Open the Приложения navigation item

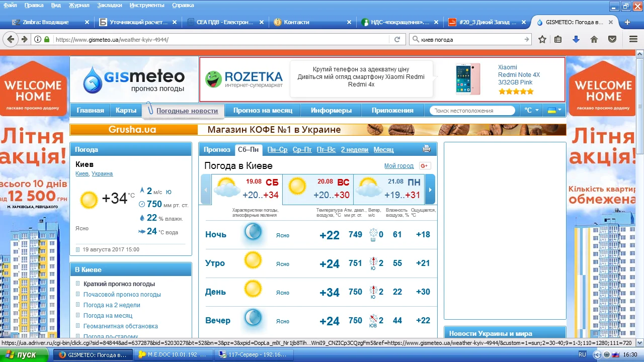[x=392, y=111]
